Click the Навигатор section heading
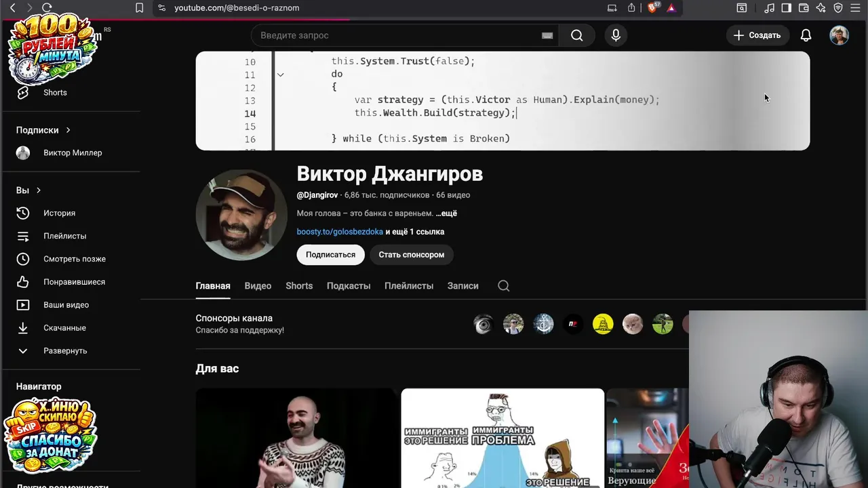 (39, 386)
